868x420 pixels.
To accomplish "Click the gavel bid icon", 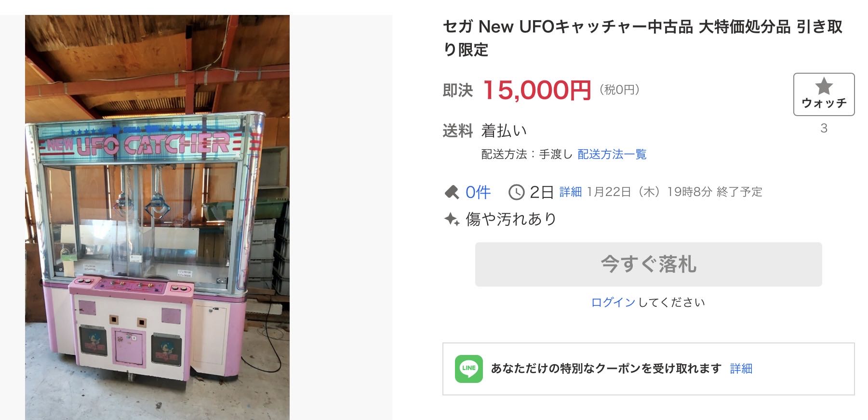I will 452,193.
